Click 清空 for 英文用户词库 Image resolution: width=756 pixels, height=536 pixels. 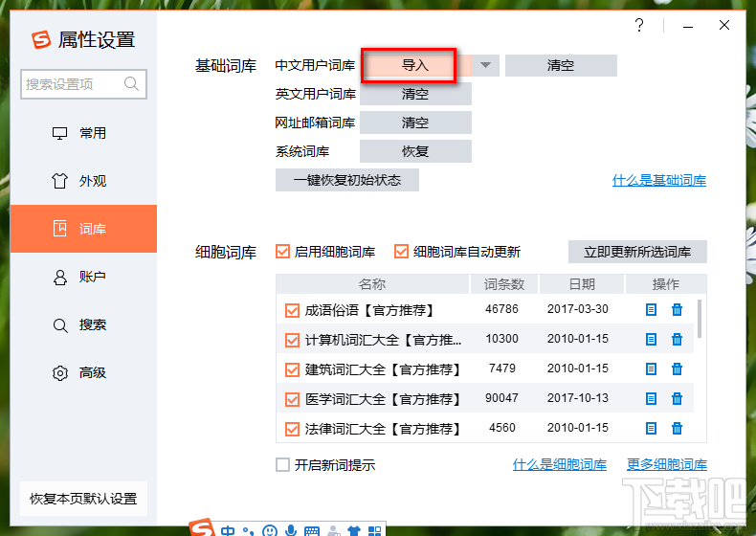pyautogui.click(x=415, y=94)
